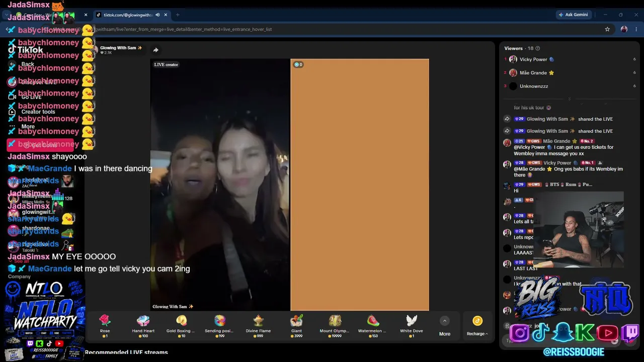Click the LIVE creator video feed
The height and width of the screenshot is (362, 644).
[220, 185]
